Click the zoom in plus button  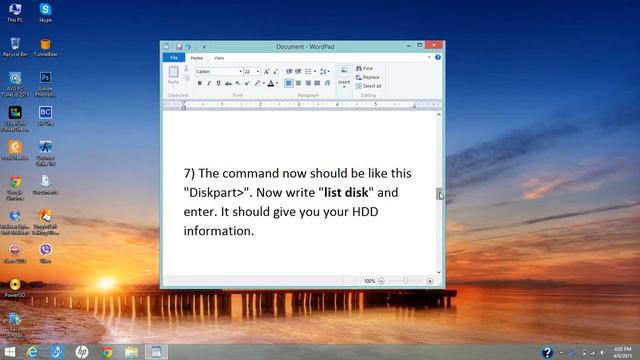tap(429, 281)
